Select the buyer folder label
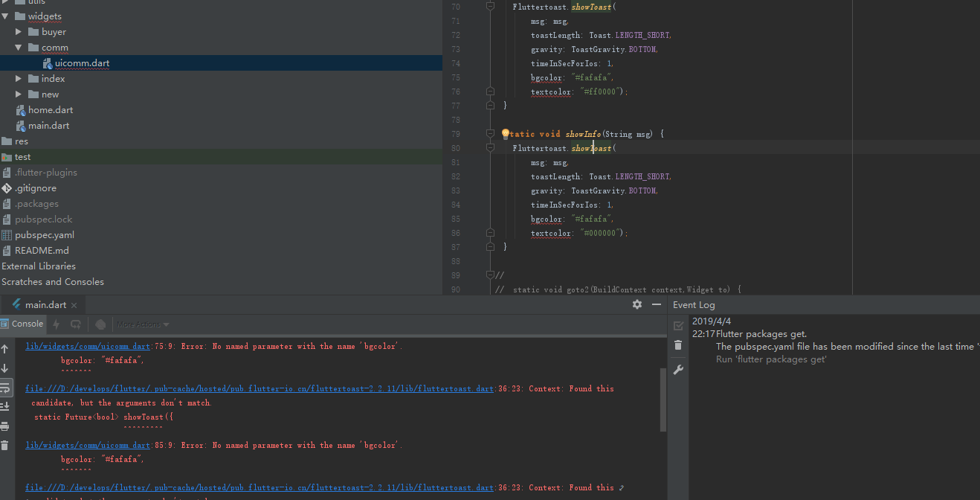 [x=54, y=32]
